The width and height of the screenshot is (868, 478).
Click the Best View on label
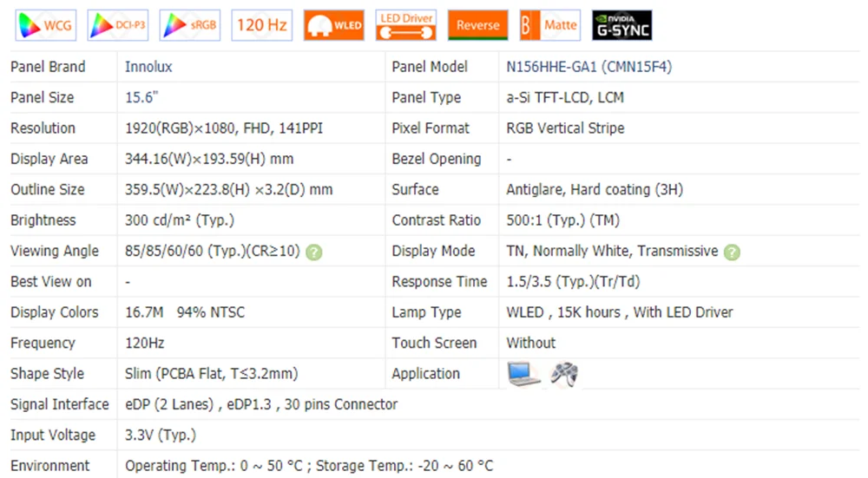(51, 282)
